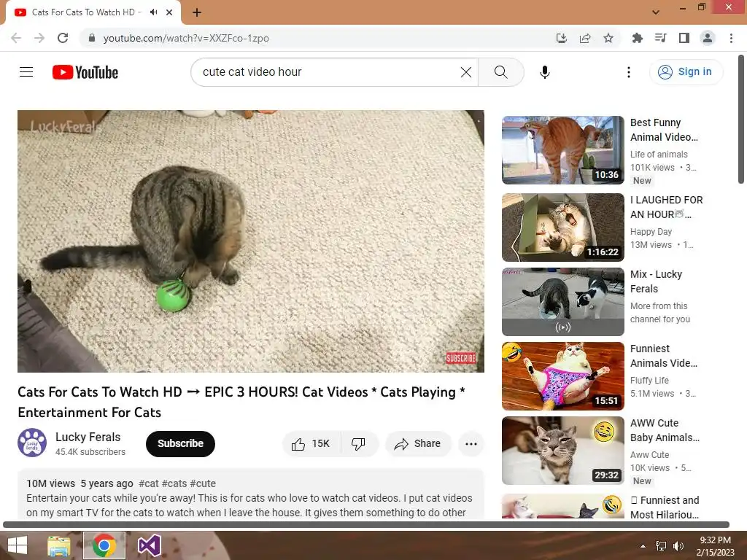Open the Life of animals channel
Screen dimensions: 747x560
pyautogui.click(x=659, y=155)
